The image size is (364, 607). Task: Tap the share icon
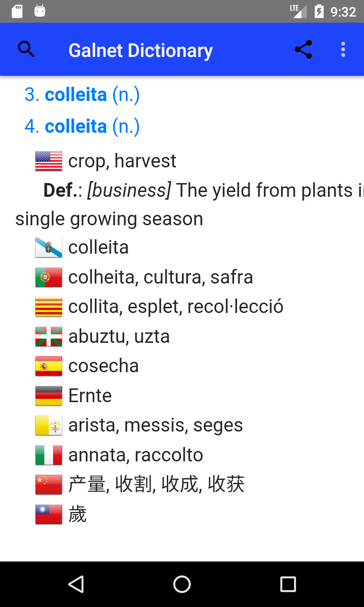point(303,49)
